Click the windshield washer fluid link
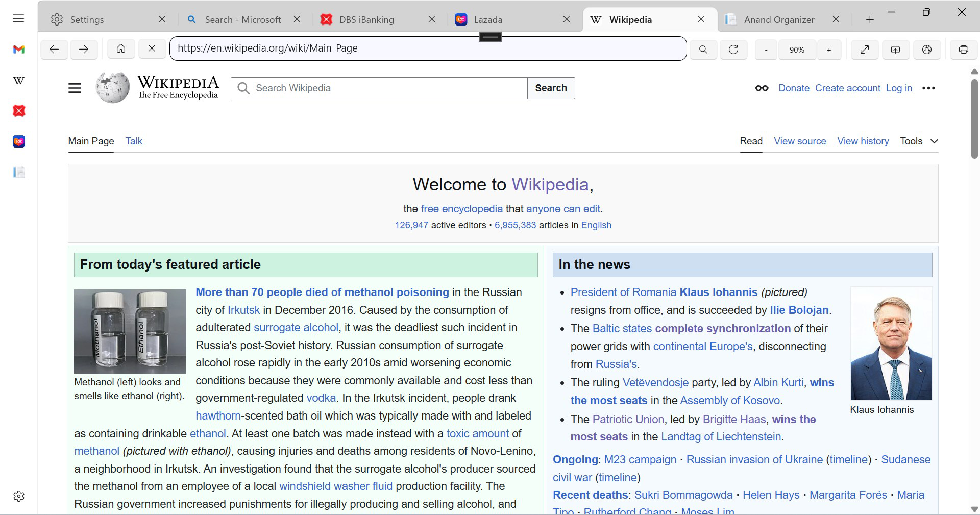The width and height of the screenshot is (980, 515). 336,486
